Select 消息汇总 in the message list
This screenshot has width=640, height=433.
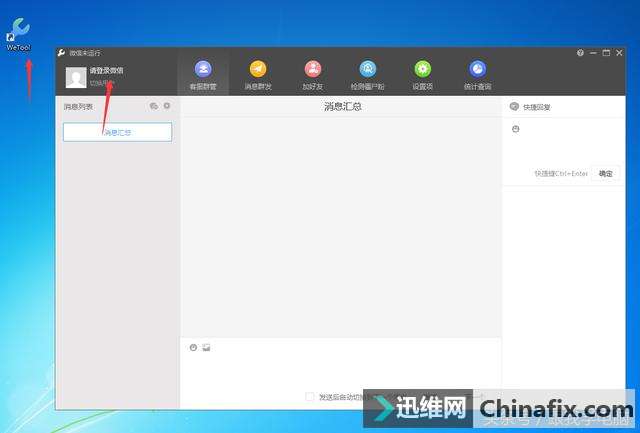coord(117,132)
